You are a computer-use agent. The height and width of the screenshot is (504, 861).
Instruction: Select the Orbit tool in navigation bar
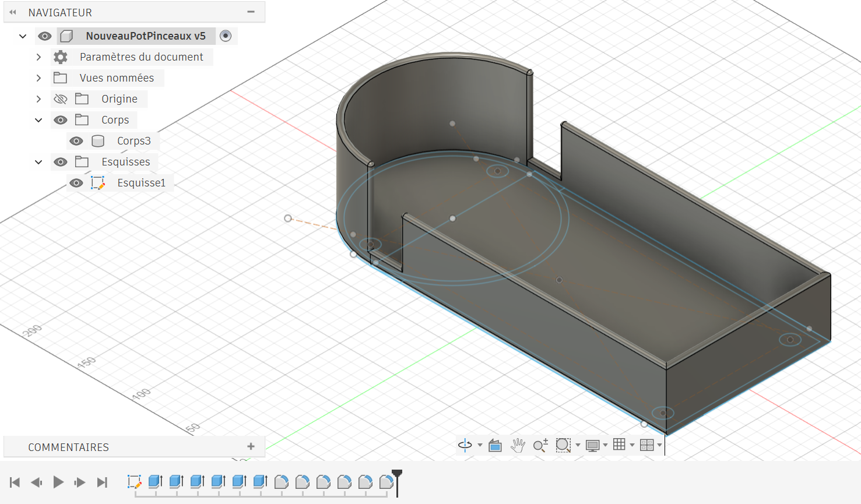pos(465,445)
